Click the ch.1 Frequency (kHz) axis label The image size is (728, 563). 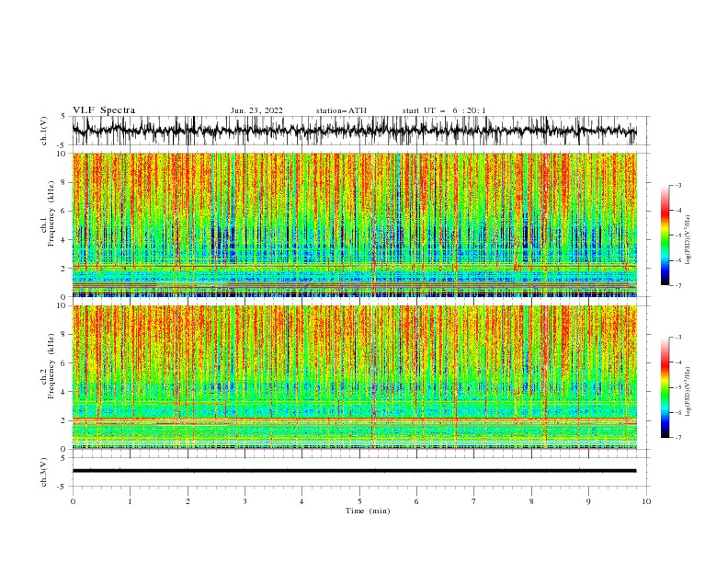48,214
